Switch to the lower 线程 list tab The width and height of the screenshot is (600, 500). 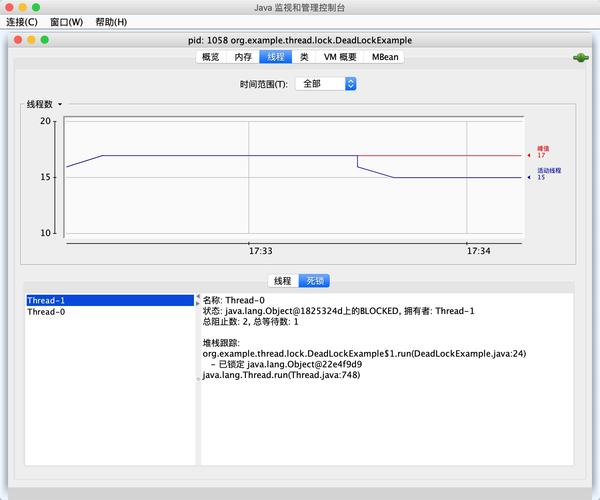tap(283, 281)
